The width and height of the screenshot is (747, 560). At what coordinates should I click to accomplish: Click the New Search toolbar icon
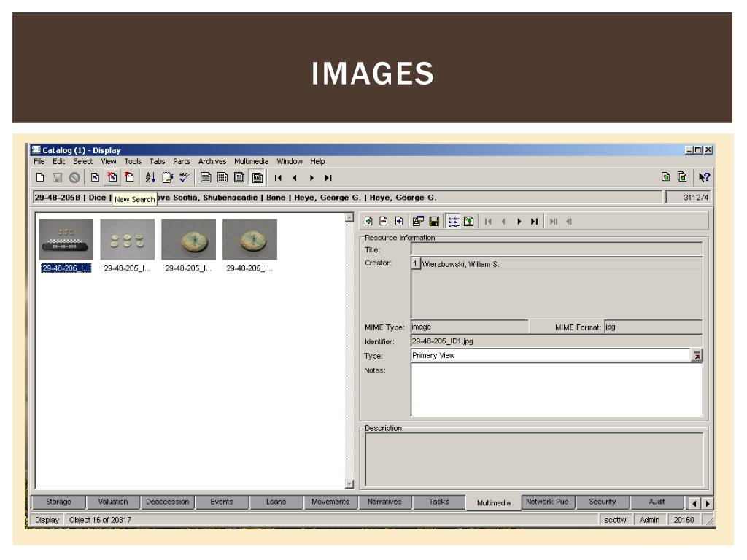coord(112,177)
